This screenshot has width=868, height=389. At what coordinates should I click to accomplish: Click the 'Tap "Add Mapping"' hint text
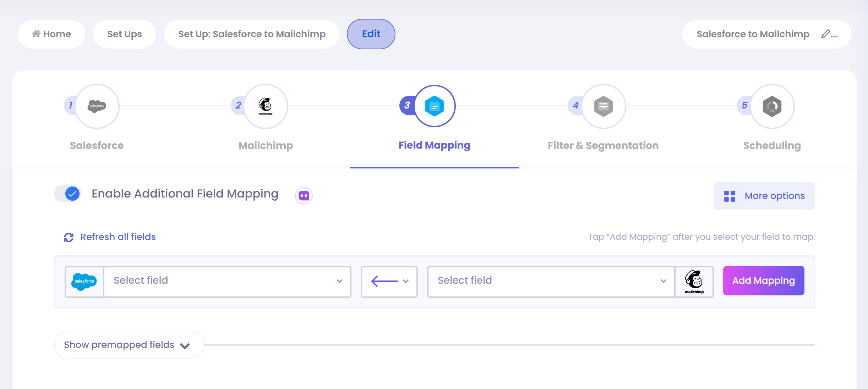[x=702, y=237]
